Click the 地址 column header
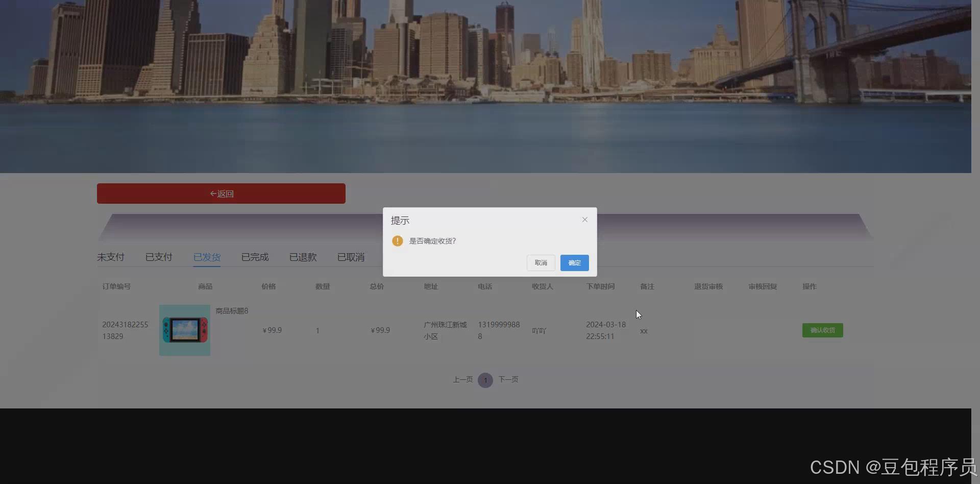980x484 pixels. 431,286
